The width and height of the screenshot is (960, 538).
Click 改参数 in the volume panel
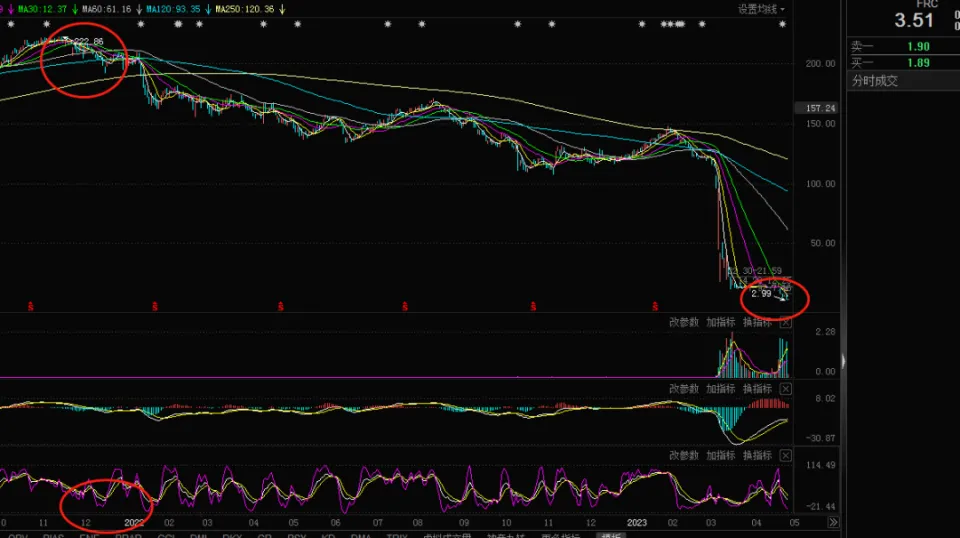point(683,322)
